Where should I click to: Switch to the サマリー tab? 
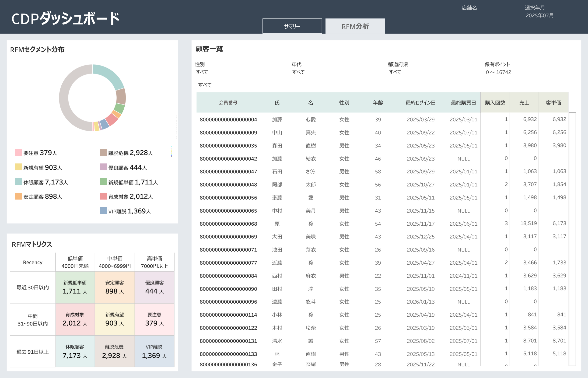coord(292,26)
